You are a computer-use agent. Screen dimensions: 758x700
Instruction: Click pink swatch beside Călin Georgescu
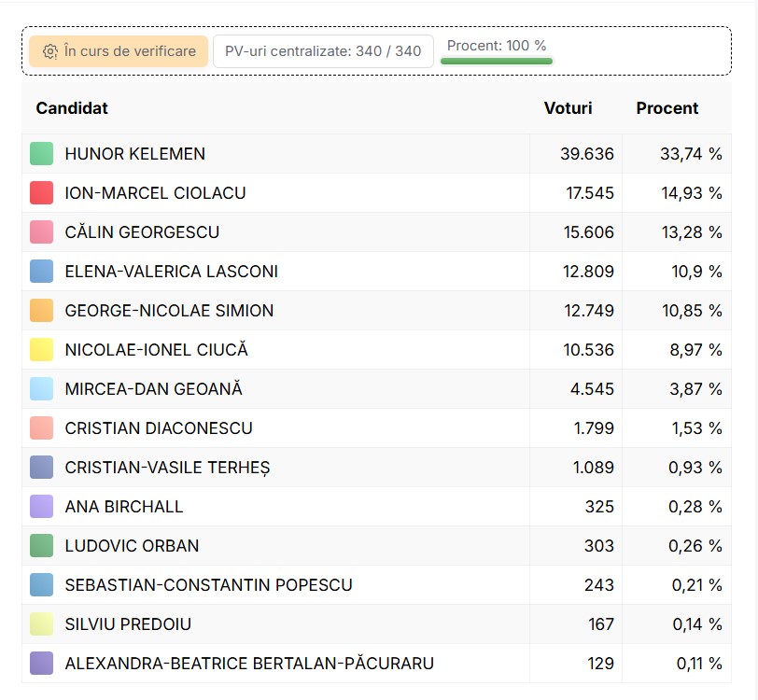(41, 232)
